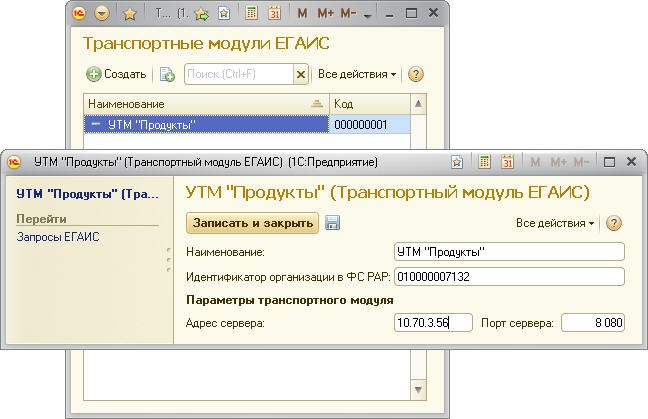The height and width of the screenshot is (419, 648).
Task: Open calculator from the list window toolbar
Action: click(251, 13)
